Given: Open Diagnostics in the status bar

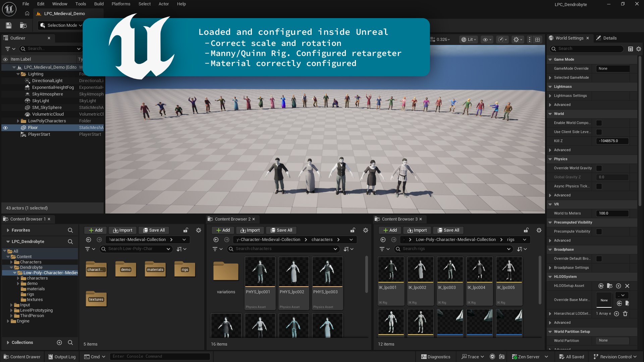Looking at the screenshot, I should point(436,357).
